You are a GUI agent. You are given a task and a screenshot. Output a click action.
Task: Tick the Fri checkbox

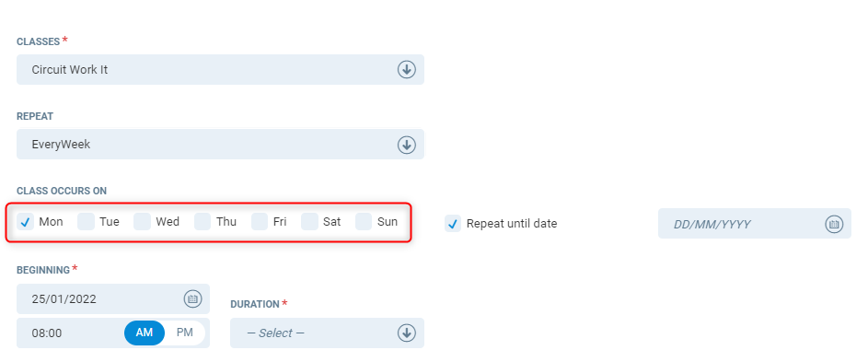click(260, 222)
